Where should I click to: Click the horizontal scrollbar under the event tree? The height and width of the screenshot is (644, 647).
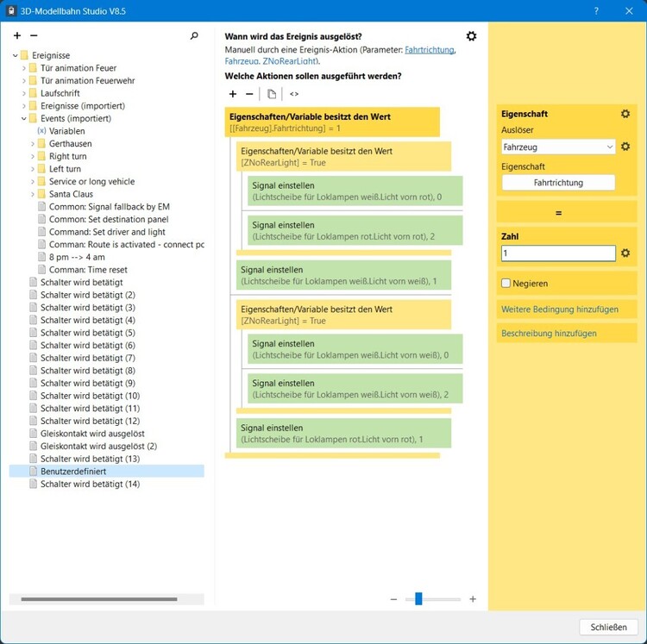(99, 599)
